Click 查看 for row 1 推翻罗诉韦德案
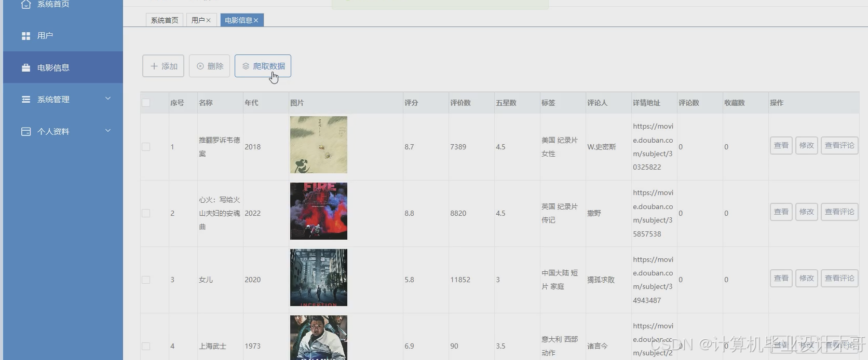 [x=781, y=145]
